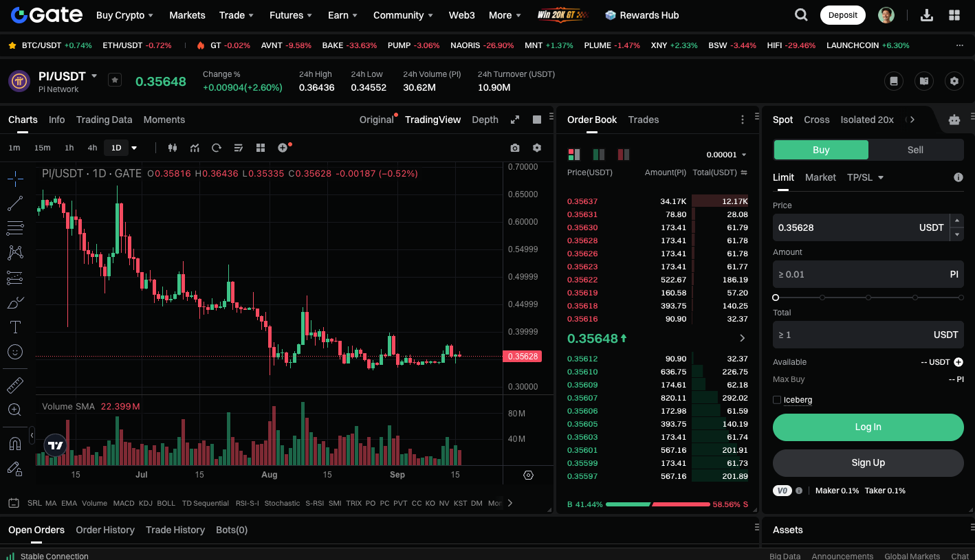
Task: Expand the Futures navigation menu
Action: [290, 15]
